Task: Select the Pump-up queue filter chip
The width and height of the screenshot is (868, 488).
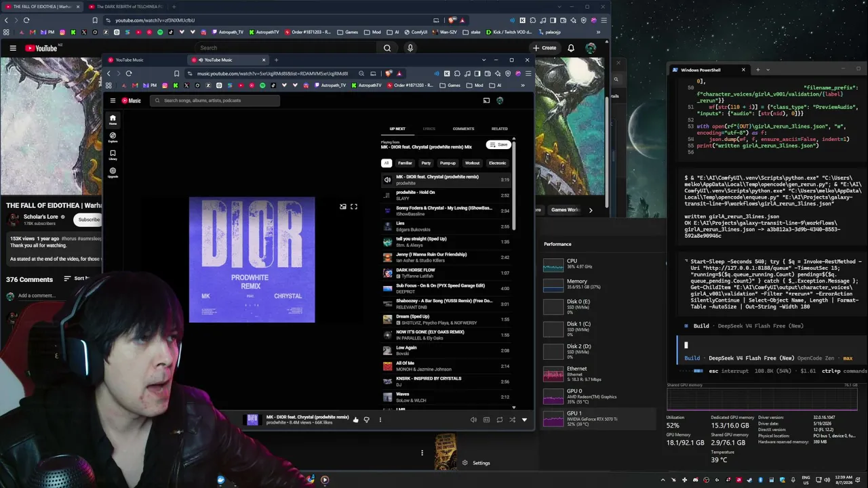Action: pos(448,163)
